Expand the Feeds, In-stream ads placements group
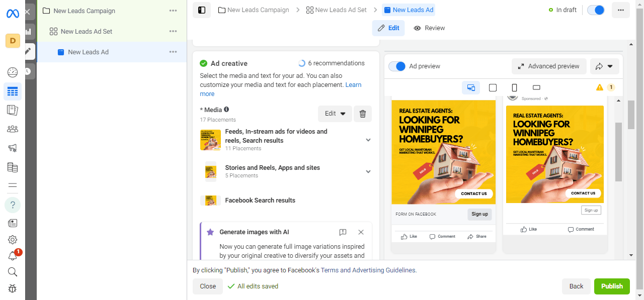This screenshot has height=300, width=644. (368, 140)
